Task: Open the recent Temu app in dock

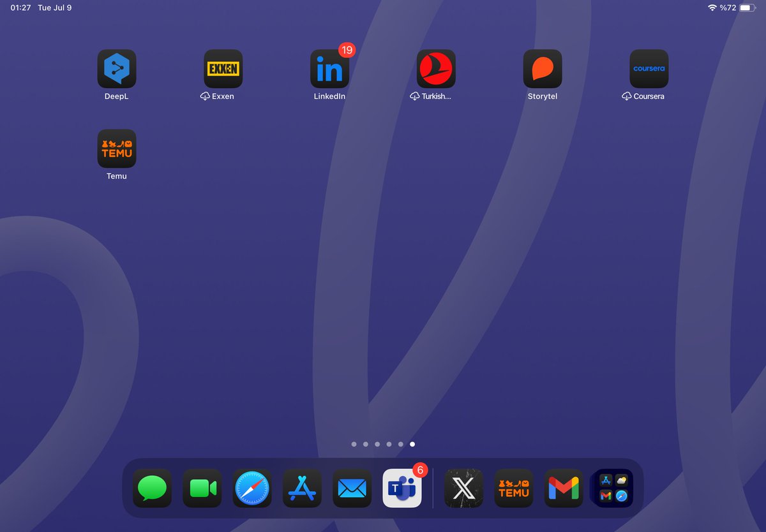Action: 514,489
